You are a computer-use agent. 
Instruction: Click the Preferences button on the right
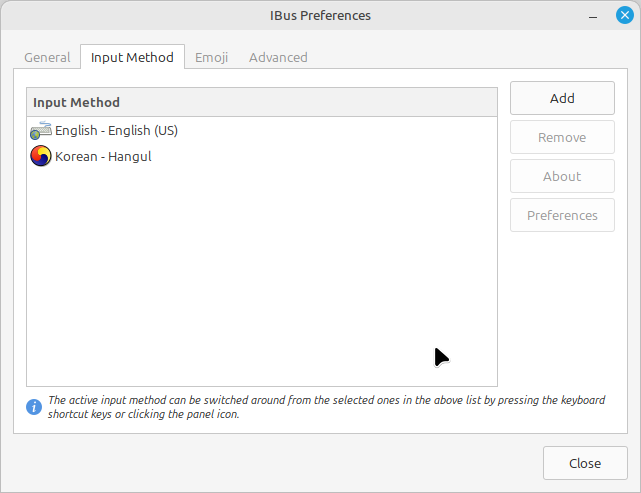click(x=562, y=215)
